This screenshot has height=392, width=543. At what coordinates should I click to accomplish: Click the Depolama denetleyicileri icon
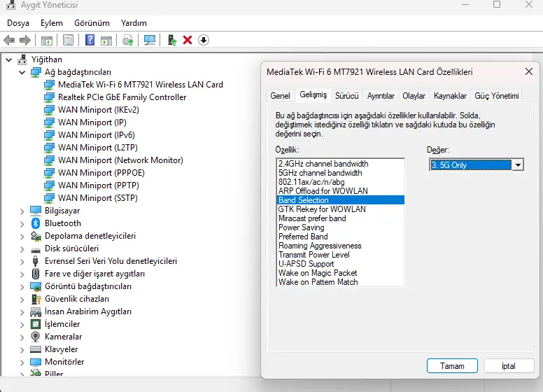[36, 236]
